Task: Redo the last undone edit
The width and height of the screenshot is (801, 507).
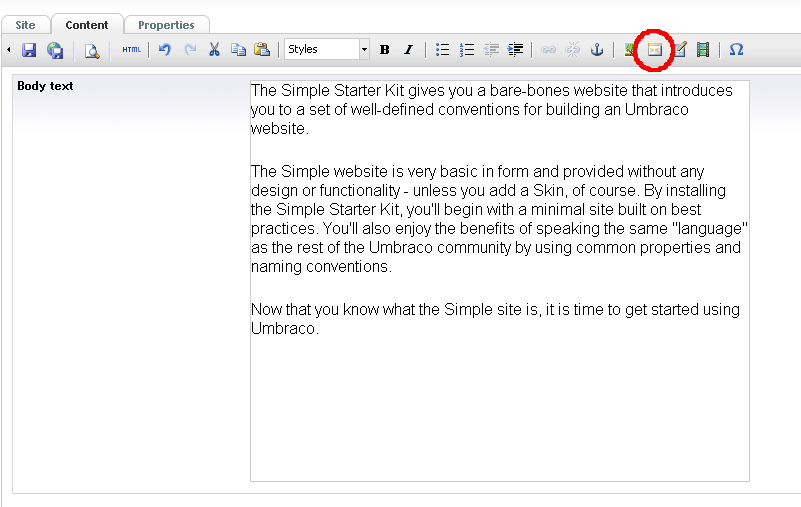Action: point(190,50)
